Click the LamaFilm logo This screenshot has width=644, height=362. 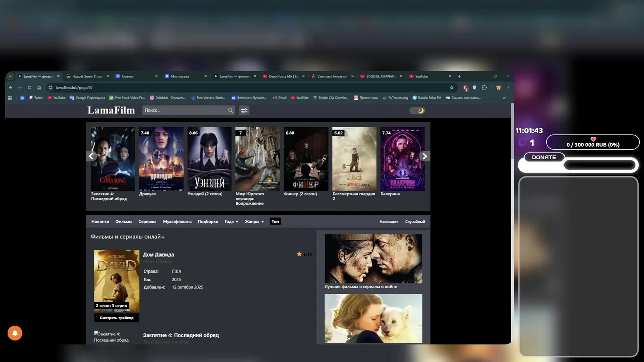point(111,110)
